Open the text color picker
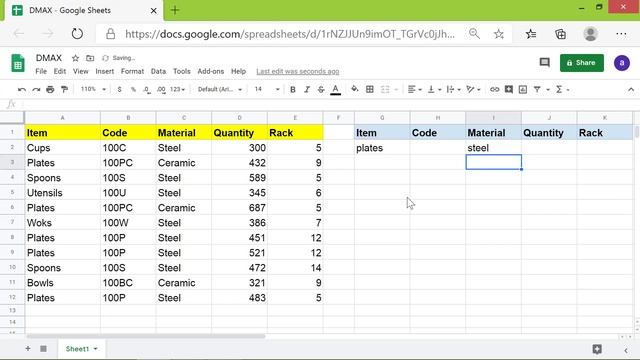This screenshot has width=640, height=360. (x=336, y=89)
